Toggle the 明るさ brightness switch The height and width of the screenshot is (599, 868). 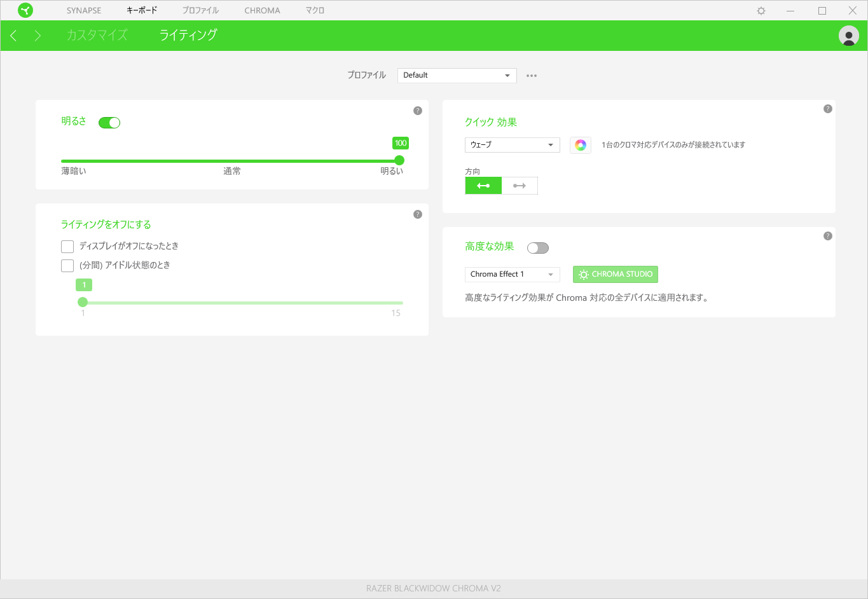109,123
